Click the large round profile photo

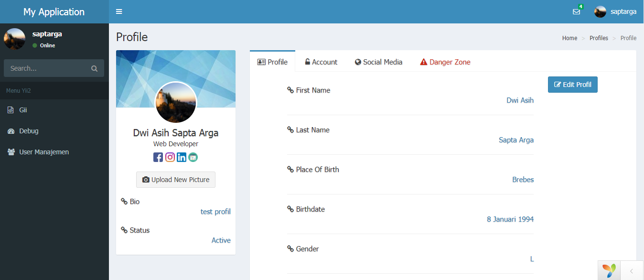(176, 102)
